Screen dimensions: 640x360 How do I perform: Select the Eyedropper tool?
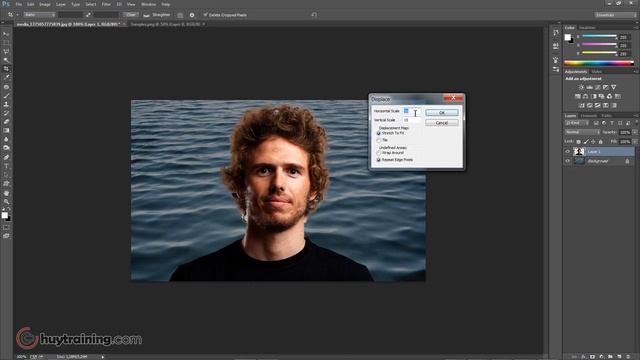point(6,77)
